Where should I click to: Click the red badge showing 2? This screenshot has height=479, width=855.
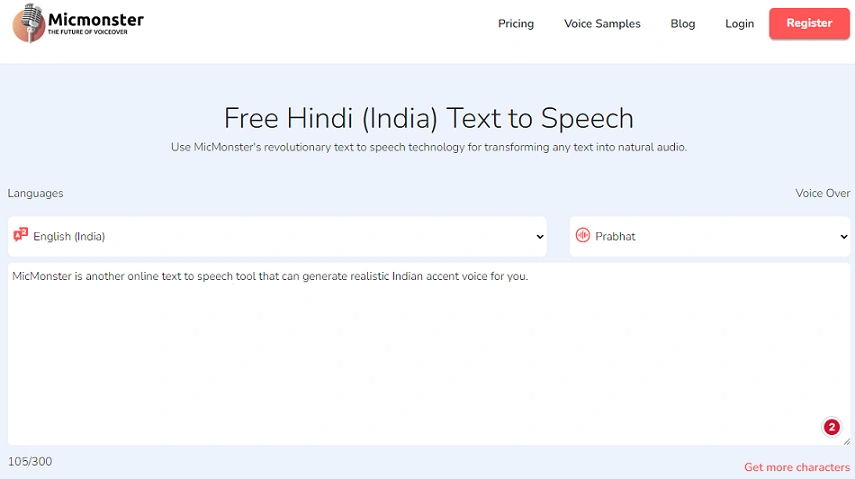832,427
